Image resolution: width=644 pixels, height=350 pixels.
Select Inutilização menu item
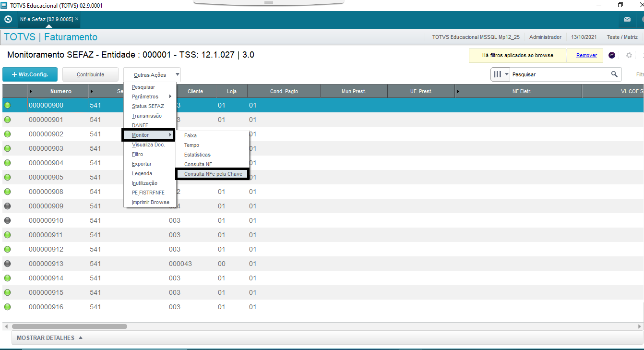tap(144, 183)
